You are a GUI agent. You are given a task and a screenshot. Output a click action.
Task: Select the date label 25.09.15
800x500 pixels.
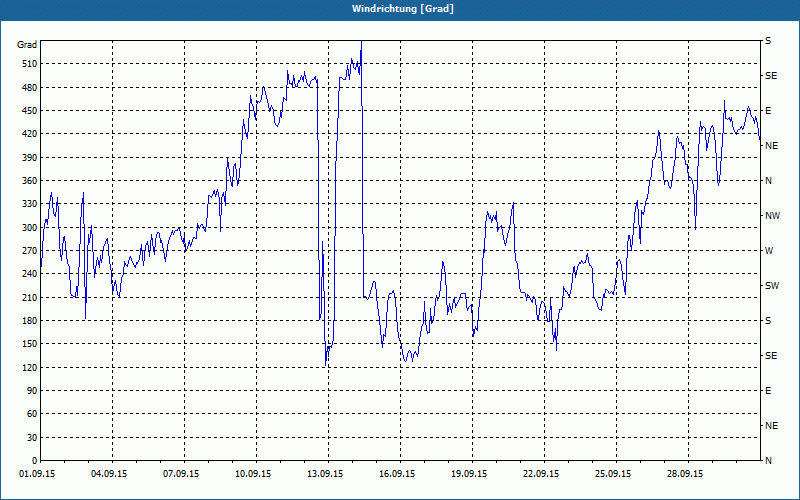point(613,474)
